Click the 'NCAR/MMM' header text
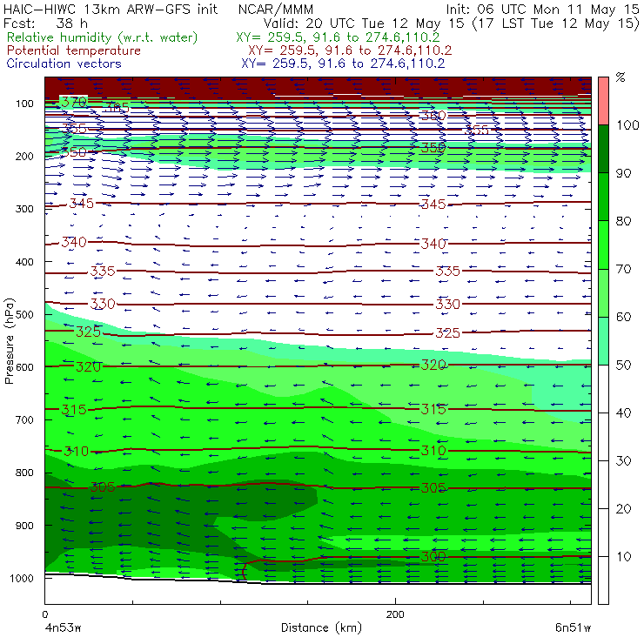644x644 pixels. tap(276, 10)
